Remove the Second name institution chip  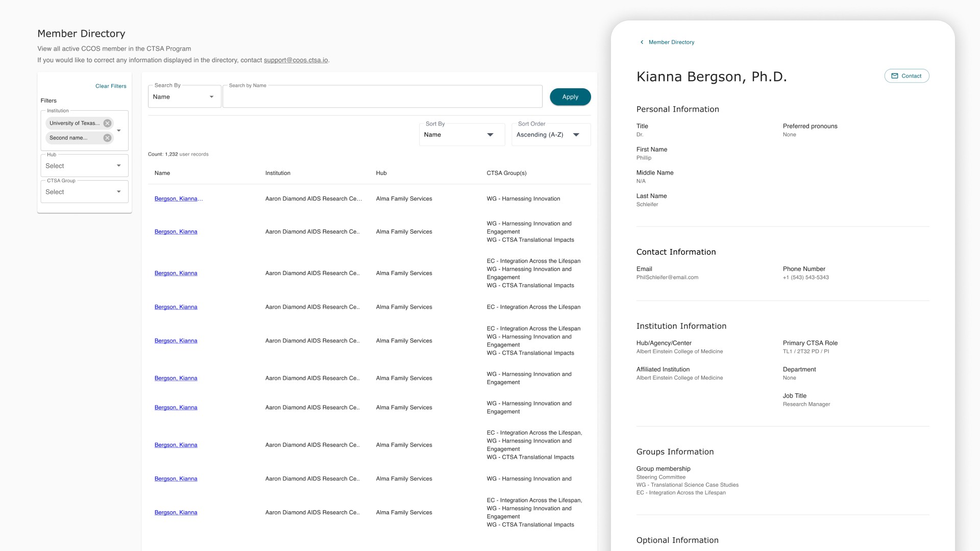coord(107,138)
